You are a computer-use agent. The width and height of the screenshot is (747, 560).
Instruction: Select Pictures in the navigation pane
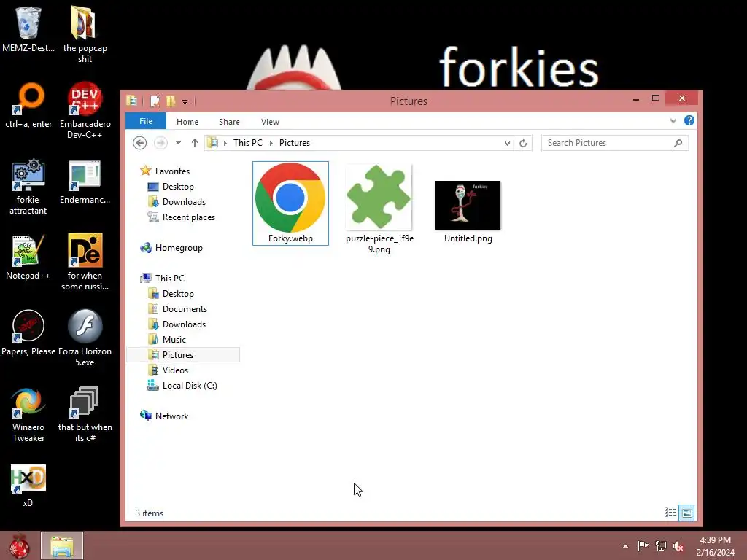pyautogui.click(x=183, y=355)
